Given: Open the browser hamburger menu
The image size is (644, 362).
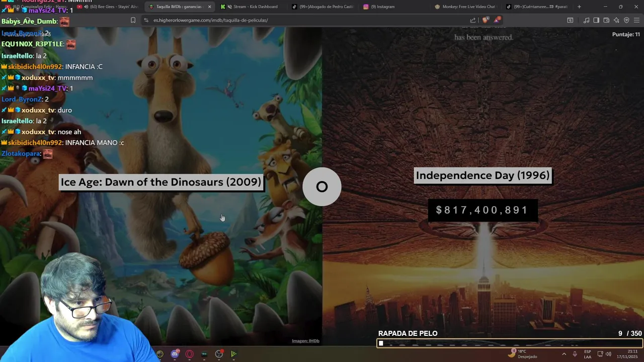Looking at the screenshot, I should pyautogui.click(x=637, y=20).
